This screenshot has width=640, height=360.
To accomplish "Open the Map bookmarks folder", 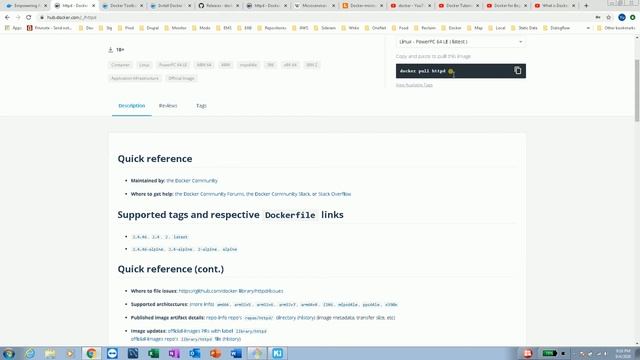I will pos(475,28).
